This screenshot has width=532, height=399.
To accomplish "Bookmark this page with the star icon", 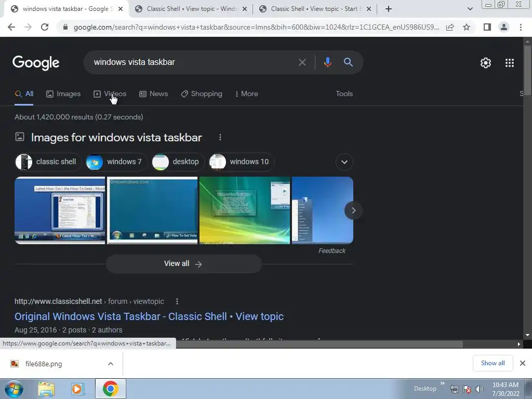I will [x=467, y=27].
